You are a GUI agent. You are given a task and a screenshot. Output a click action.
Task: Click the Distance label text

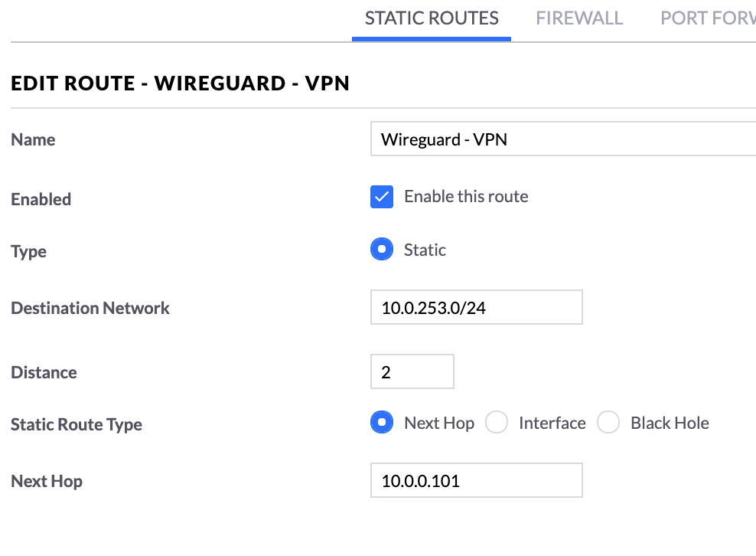44,372
